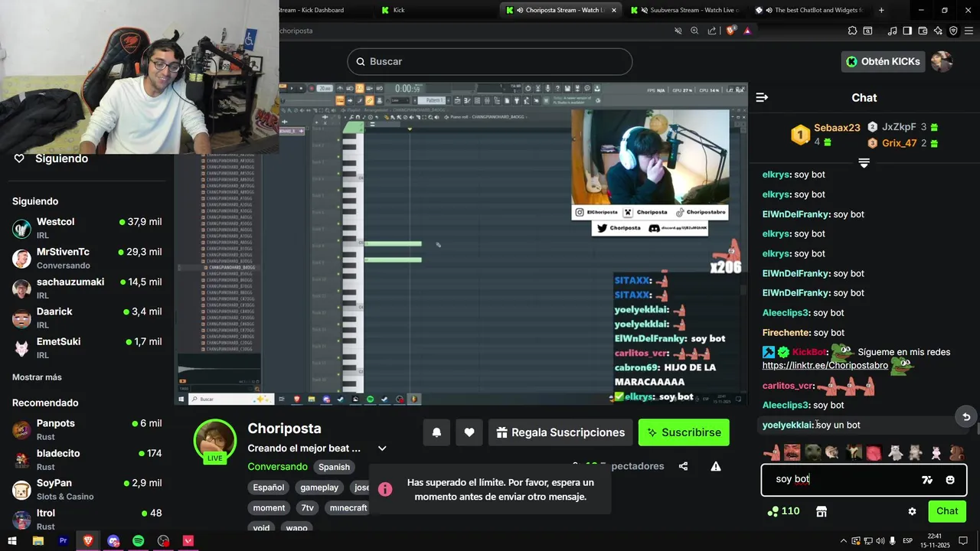
Task: Open MrStivenTc channel in sidebar
Action: pyautogui.click(x=87, y=258)
